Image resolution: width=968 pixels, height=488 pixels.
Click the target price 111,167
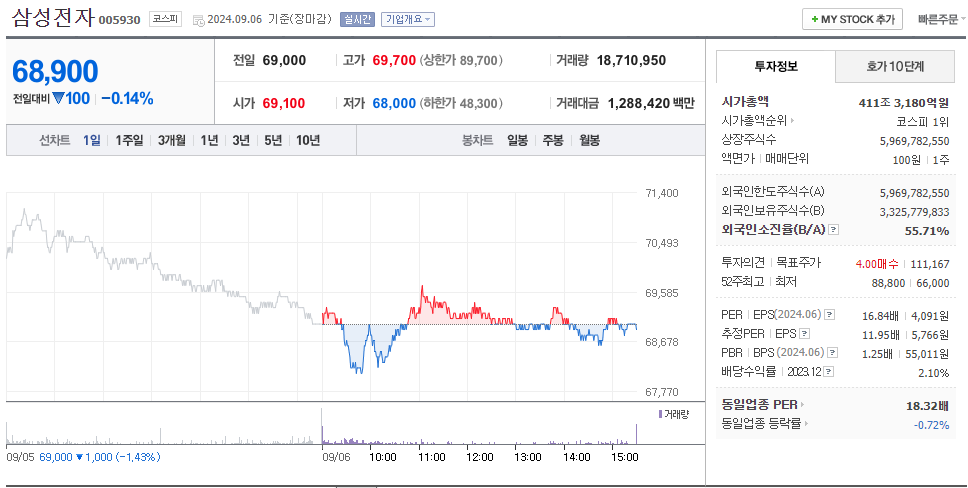pos(930,264)
